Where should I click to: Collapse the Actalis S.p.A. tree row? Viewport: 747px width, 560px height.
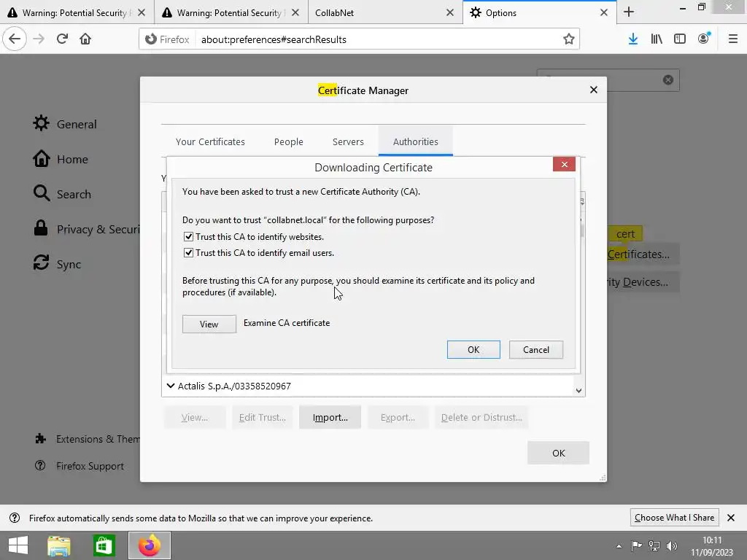(x=171, y=386)
